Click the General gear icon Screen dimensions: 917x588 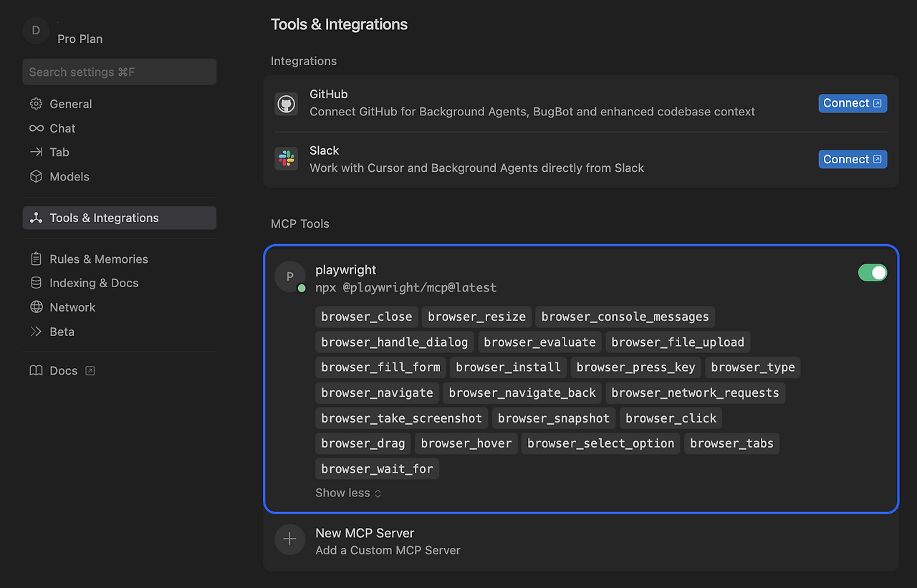[x=36, y=104]
